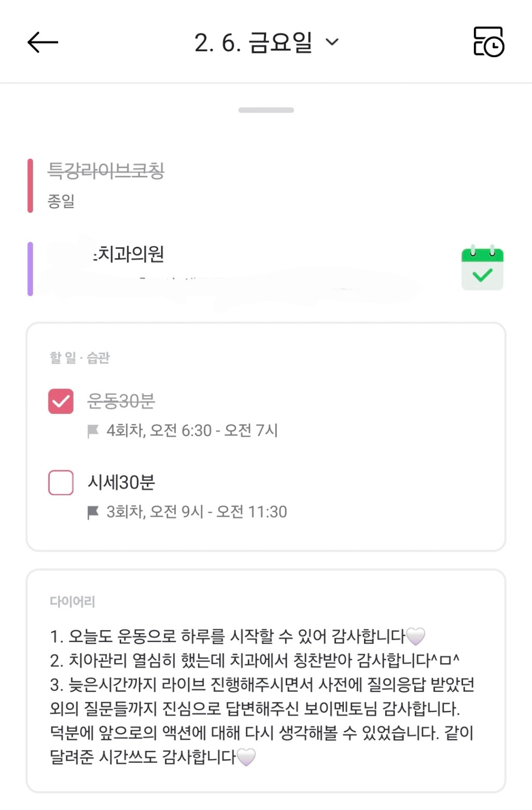The width and height of the screenshot is (532, 810).
Task: Tap the flag icon under 시세30분
Action: [93, 512]
